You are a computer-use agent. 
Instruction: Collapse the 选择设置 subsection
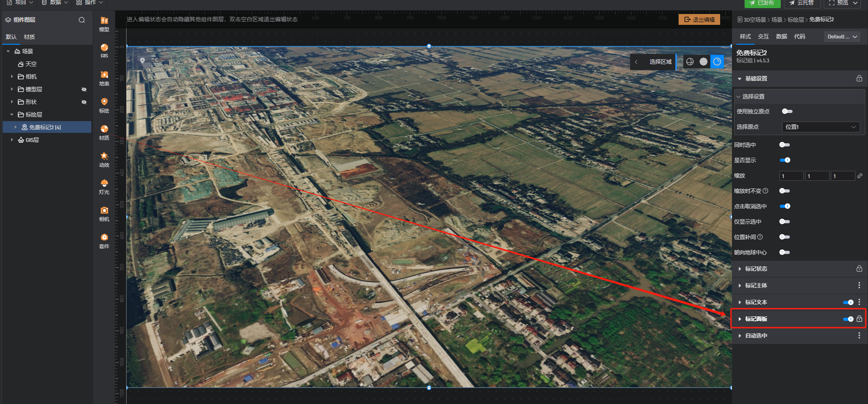pyautogui.click(x=738, y=97)
